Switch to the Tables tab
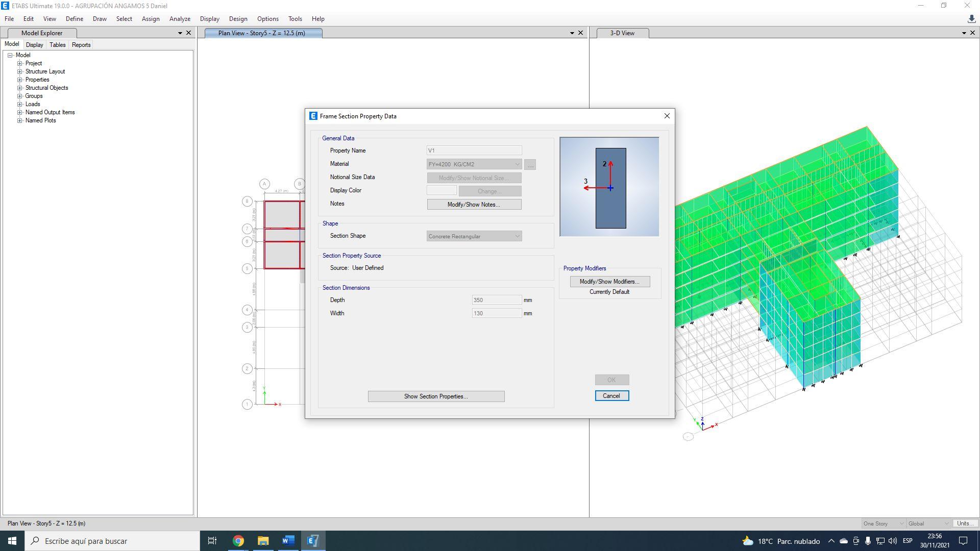The height and width of the screenshot is (551, 980). click(x=57, y=45)
